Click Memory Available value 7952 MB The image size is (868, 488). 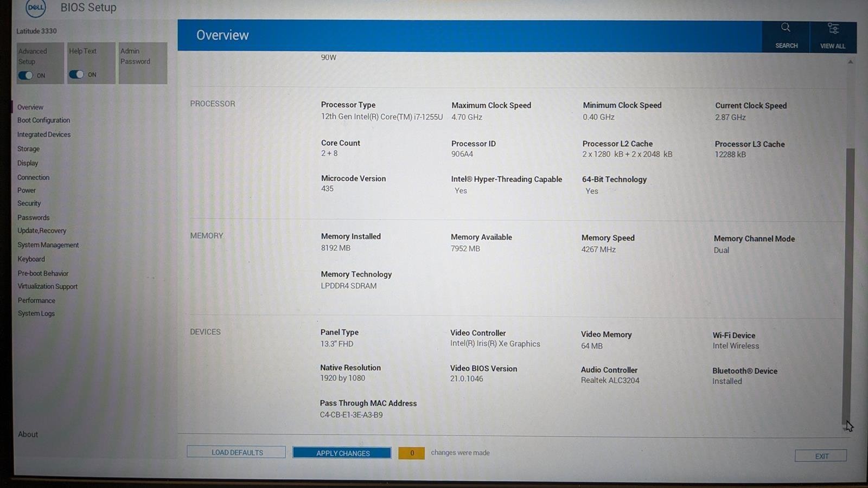[465, 248]
